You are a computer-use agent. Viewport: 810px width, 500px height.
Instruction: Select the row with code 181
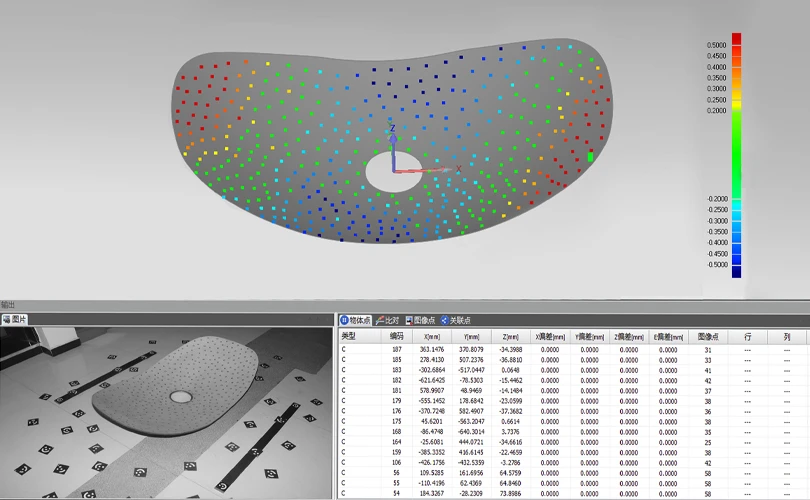pyautogui.click(x=572, y=391)
